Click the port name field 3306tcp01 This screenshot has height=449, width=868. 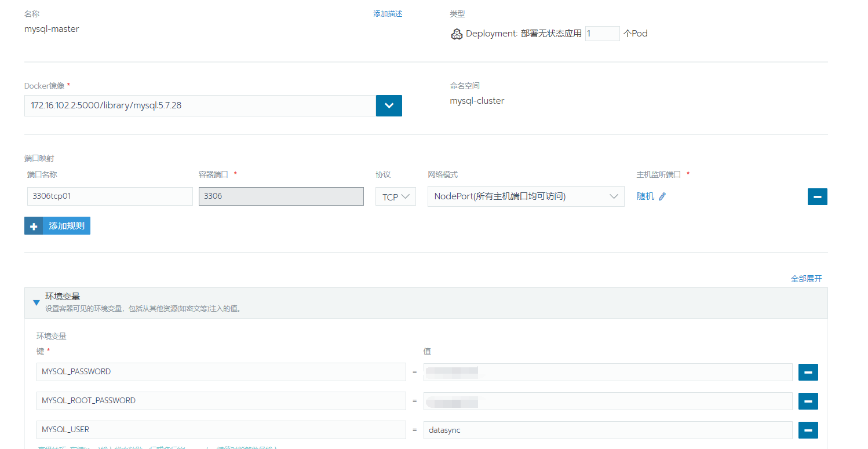(x=110, y=196)
